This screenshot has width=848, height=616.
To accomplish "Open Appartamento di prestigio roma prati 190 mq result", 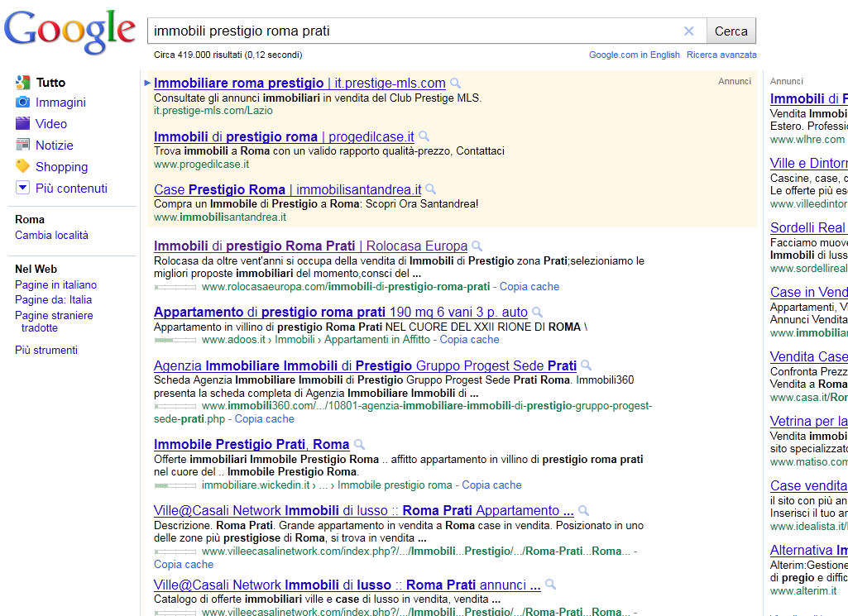I will (341, 312).
